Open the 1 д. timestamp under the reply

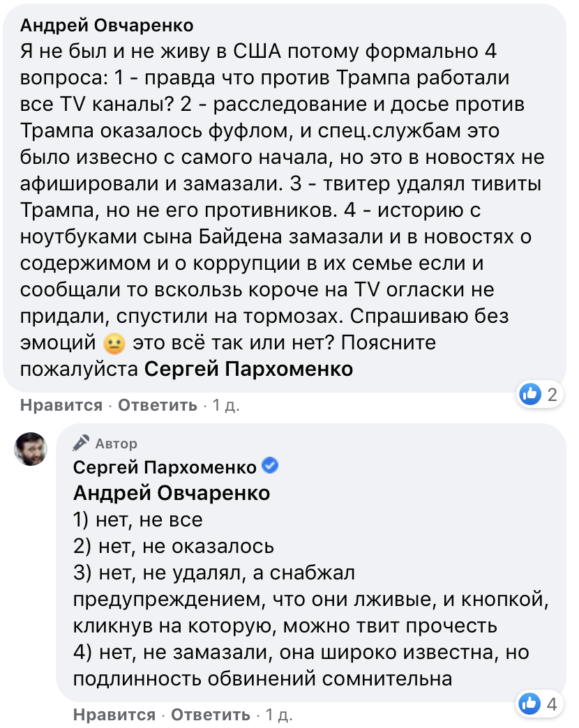[278, 715]
